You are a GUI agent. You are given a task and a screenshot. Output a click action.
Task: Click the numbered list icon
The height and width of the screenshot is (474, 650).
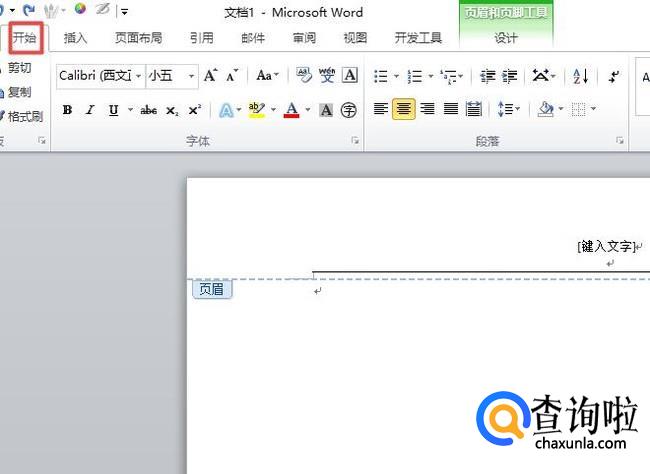(415, 76)
